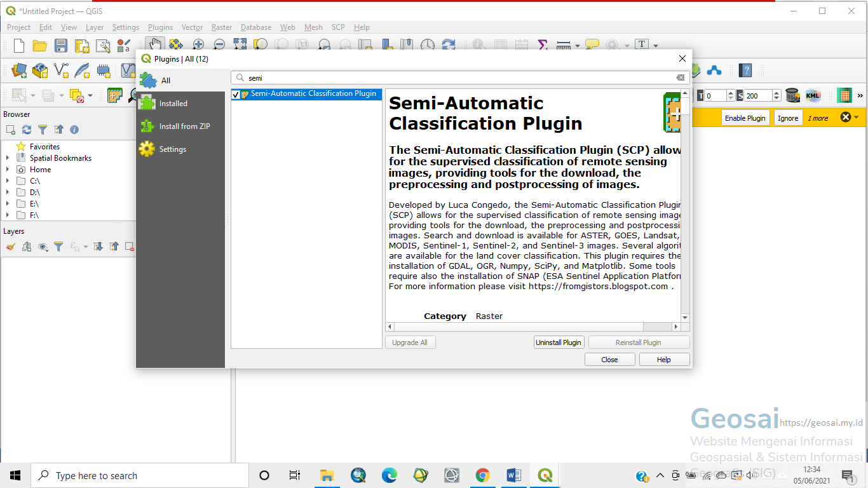Click the S value field showing 200
Image resolution: width=868 pixels, height=488 pixels.
tap(759, 96)
